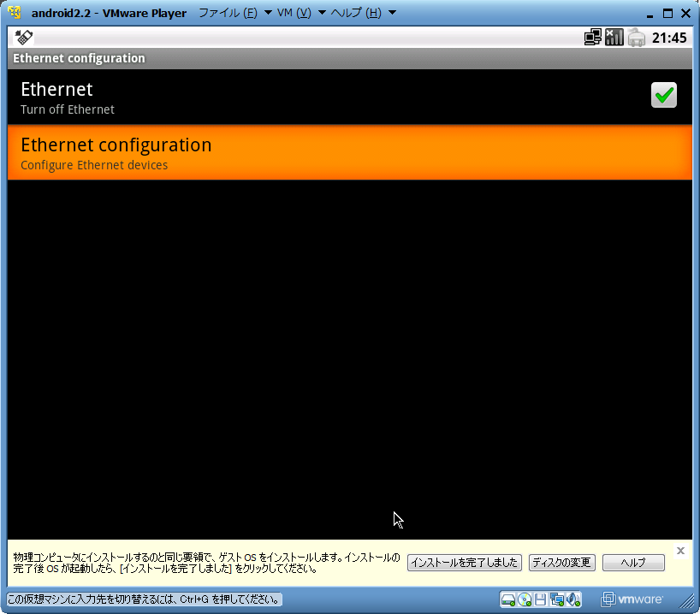Click the sound card device icon
This screenshot has height=614, width=700.
pyautogui.click(x=573, y=599)
